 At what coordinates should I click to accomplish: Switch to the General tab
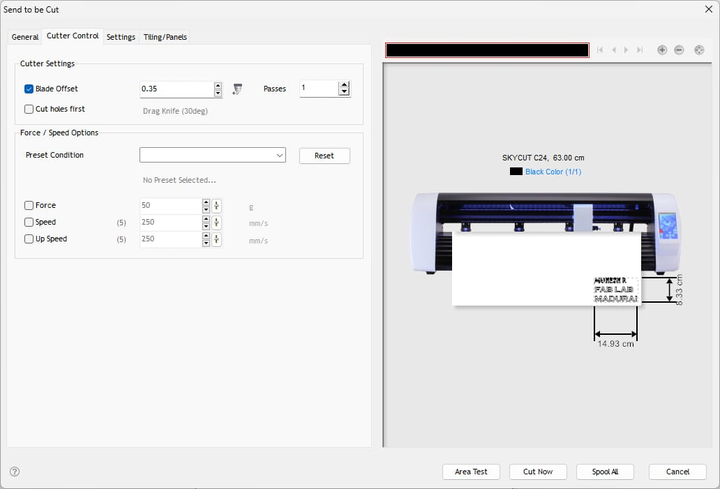[25, 37]
